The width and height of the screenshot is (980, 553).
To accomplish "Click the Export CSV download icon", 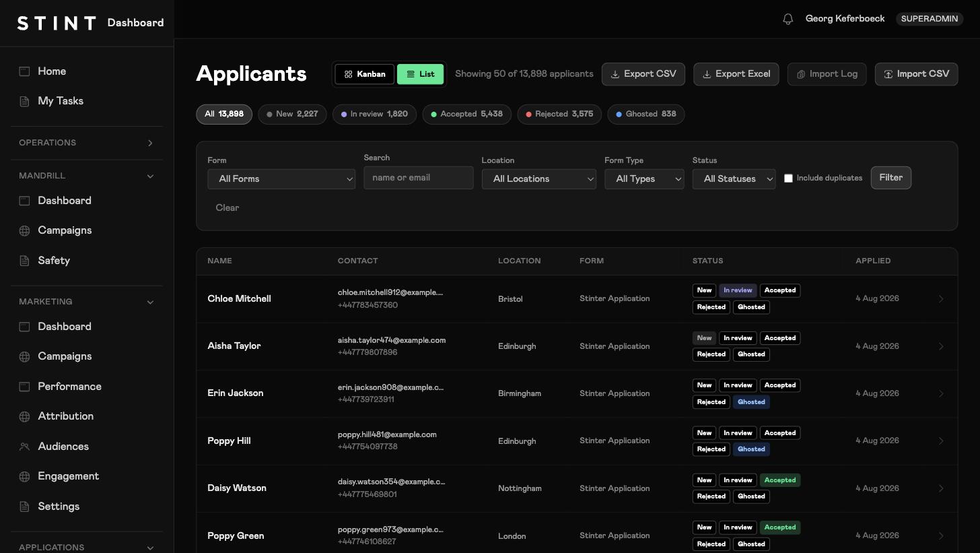I will point(615,74).
